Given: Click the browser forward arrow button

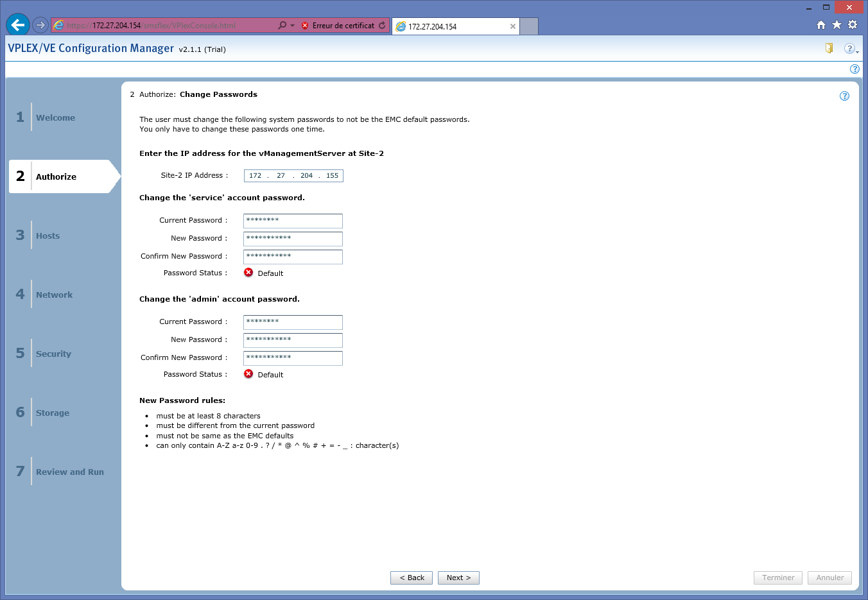Looking at the screenshot, I should click(40, 25).
